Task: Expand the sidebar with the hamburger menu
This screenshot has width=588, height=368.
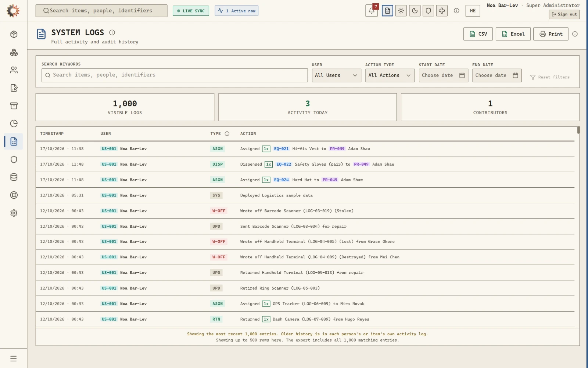Action: [14, 358]
